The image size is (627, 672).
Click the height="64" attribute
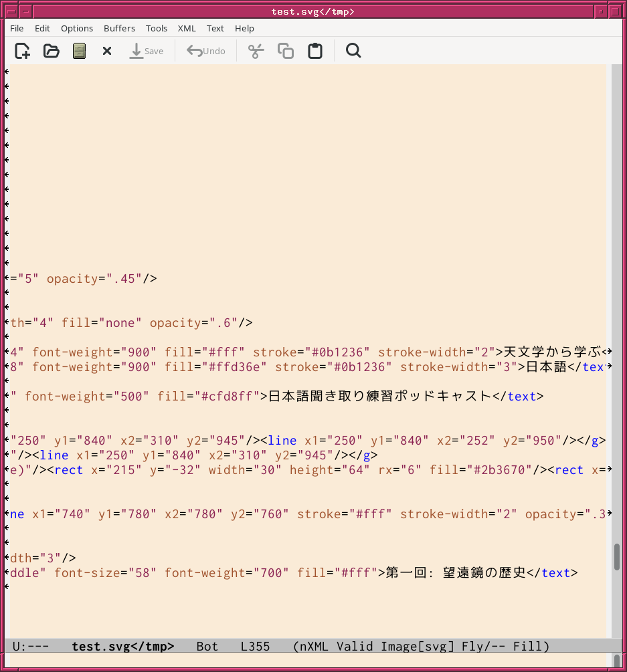[329, 469]
